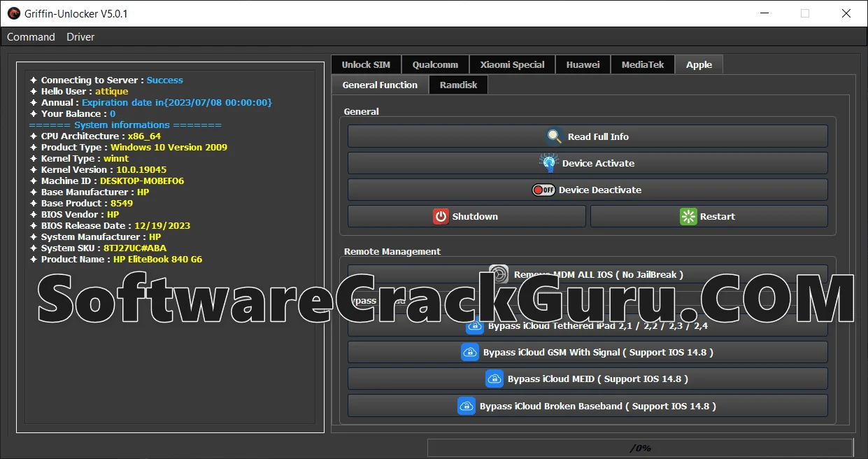Click 'Kernel Version : 10.0.19045' line
The height and width of the screenshot is (459, 868).
tap(99, 169)
